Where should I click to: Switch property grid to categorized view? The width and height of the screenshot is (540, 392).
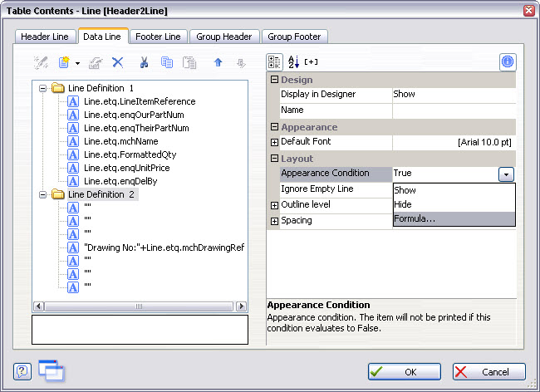pyautogui.click(x=274, y=62)
